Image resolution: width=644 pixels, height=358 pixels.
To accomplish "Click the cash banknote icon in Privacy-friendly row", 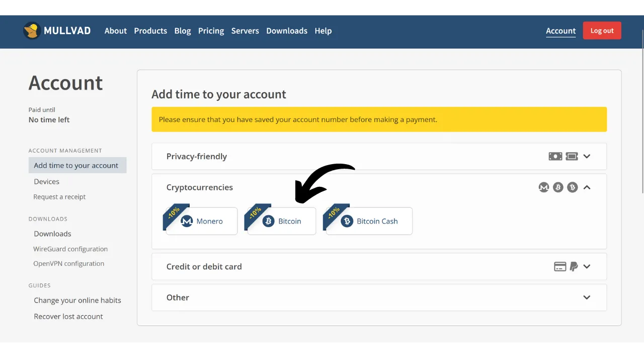I will pyautogui.click(x=555, y=157).
